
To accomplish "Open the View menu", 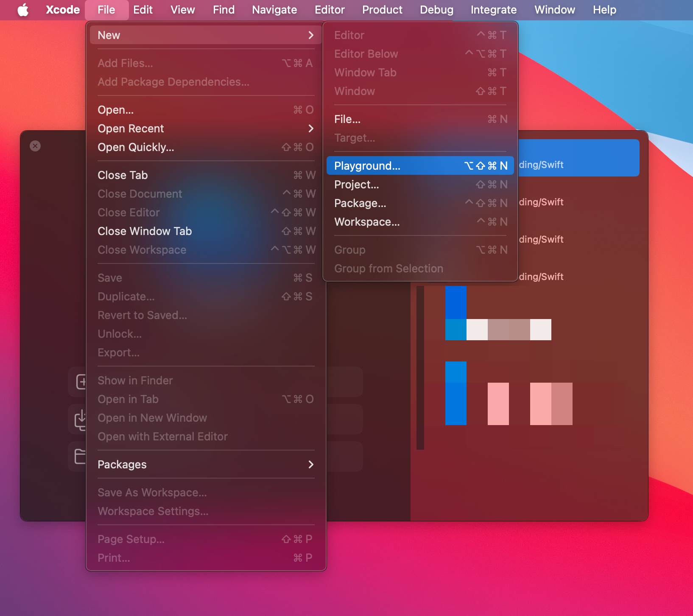I will tap(183, 10).
